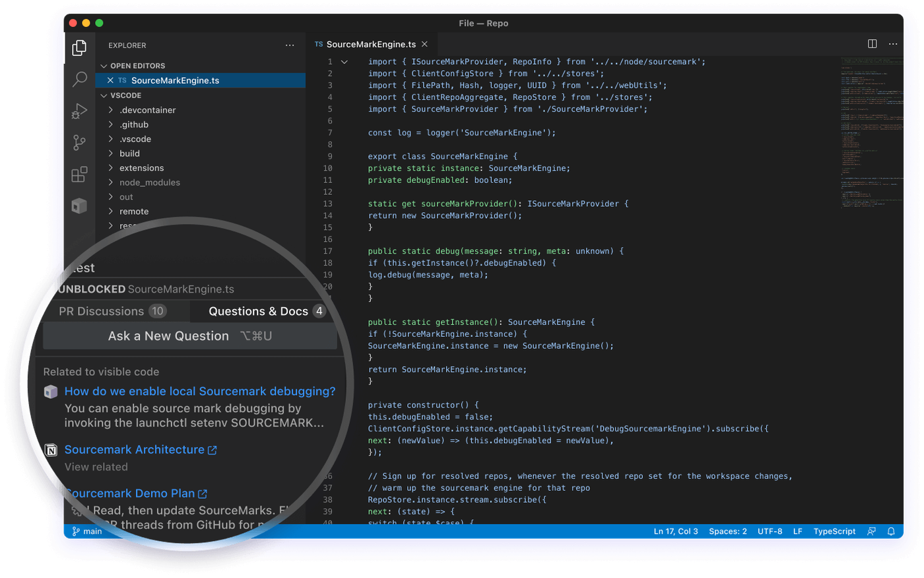924x578 pixels.
Task: Fold the code at line 1 chevron
Action: tap(345, 62)
